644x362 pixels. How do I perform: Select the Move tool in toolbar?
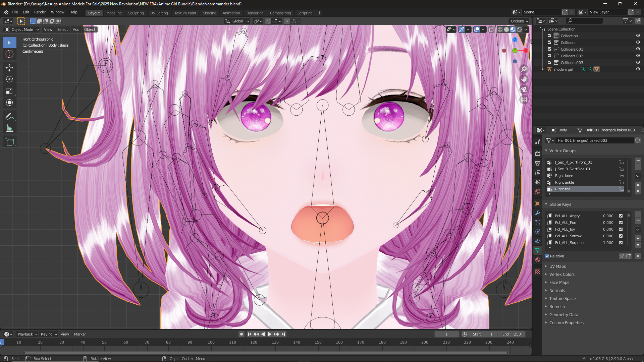click(x=9, y=68)
